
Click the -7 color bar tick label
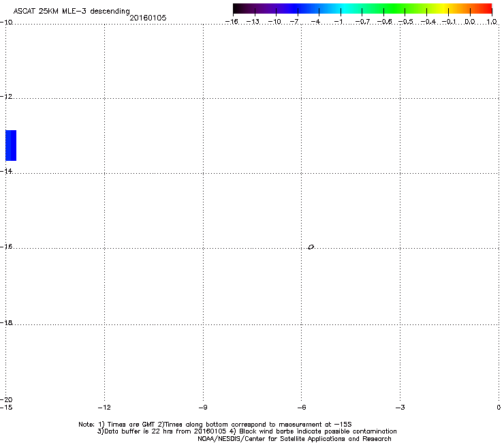click(x=294, y=22)
